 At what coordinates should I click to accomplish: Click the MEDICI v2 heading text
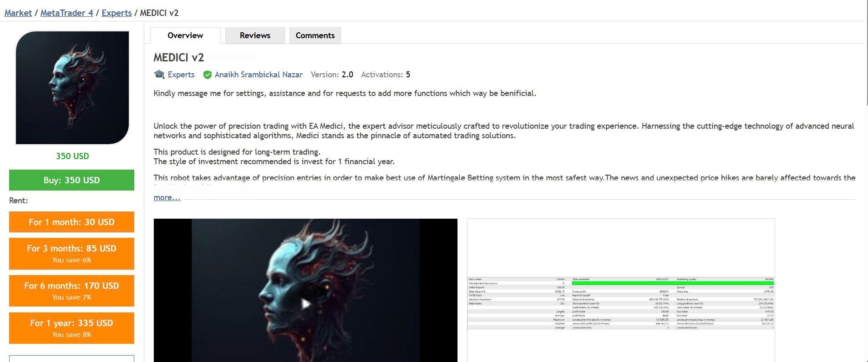[x=178, y=58]
